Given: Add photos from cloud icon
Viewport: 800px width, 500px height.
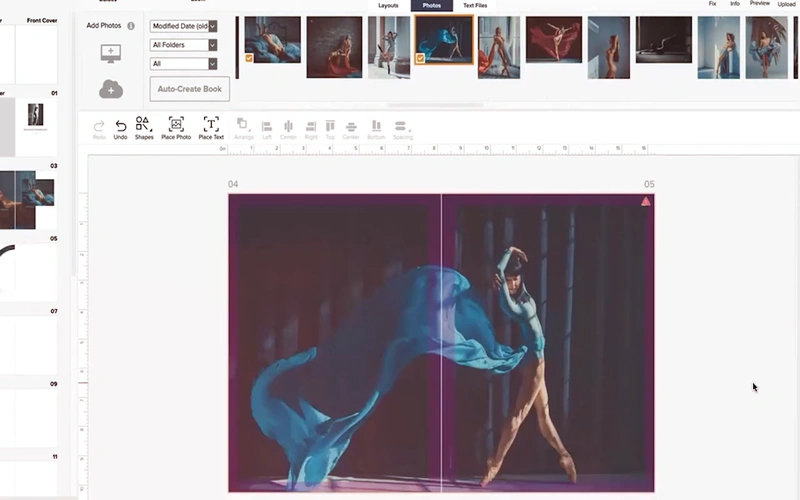Looking at the screenshot, I should (x=111, y=89).
